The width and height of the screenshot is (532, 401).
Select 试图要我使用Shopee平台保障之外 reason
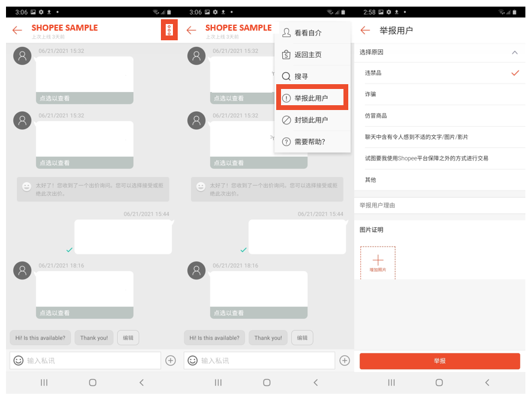point(440,158)
